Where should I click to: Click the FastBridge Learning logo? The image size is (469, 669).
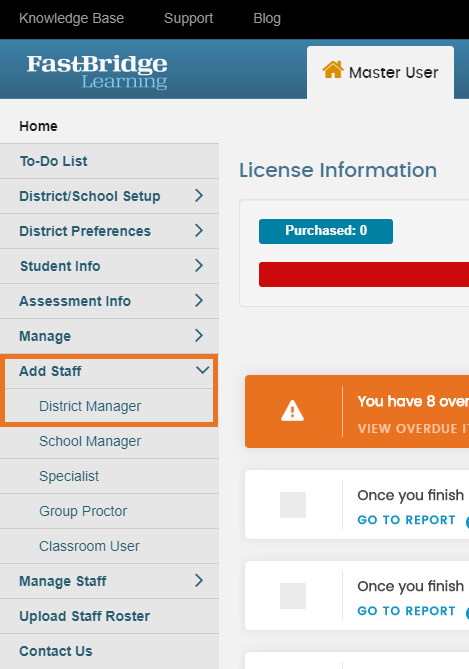pyautogui.click(x=97, y=72)
